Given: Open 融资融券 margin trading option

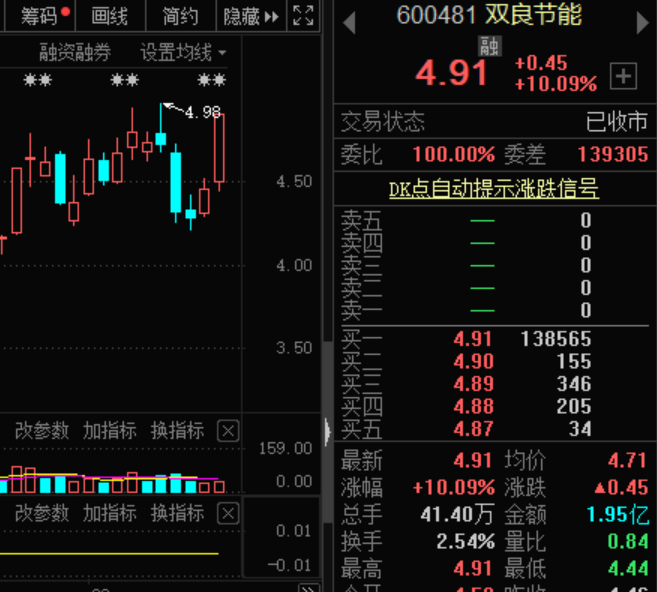Looking at the screenshot, I should (75, 53).
